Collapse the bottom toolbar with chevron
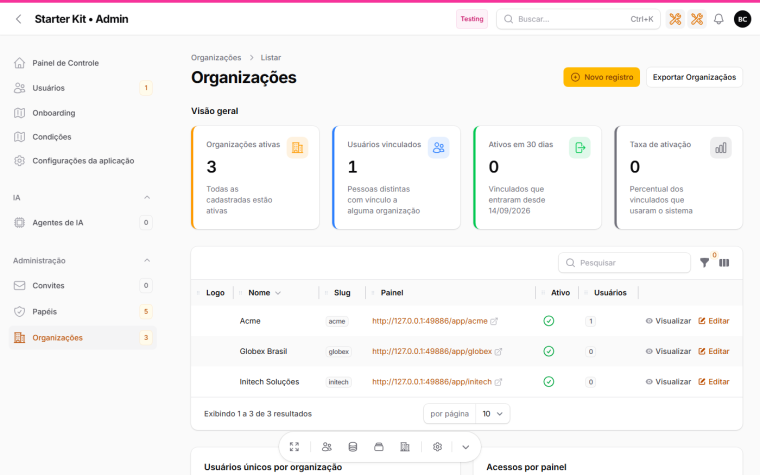The height and width of the screenshot is (475, 760). [466, 447]
